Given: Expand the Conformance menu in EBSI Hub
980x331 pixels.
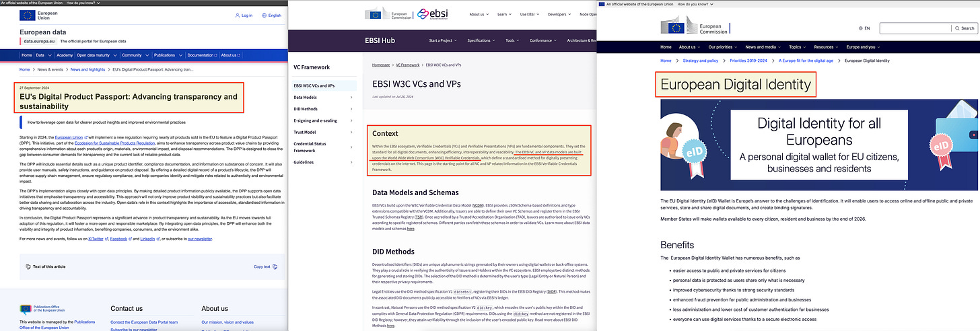Looking at the screenshot, I should tap(542, 40).
